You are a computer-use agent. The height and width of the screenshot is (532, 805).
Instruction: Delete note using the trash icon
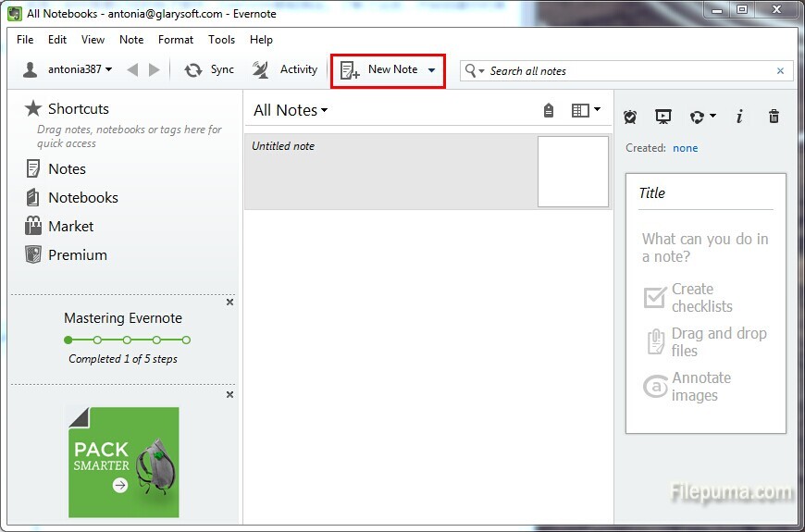pyautogui.click(x=774, y=117)
